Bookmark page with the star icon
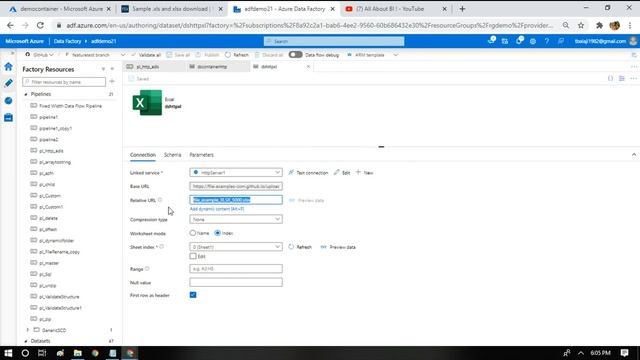 point(581,25)
